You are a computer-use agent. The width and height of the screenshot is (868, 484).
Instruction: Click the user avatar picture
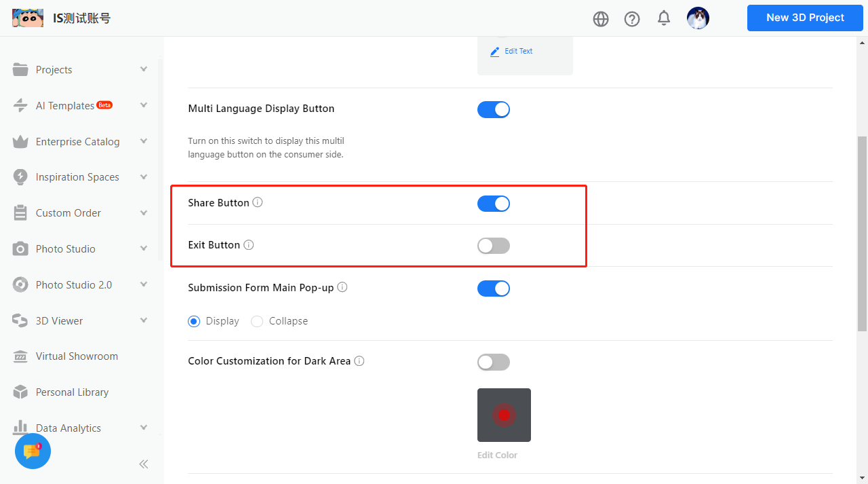click(x=698, y=18)
